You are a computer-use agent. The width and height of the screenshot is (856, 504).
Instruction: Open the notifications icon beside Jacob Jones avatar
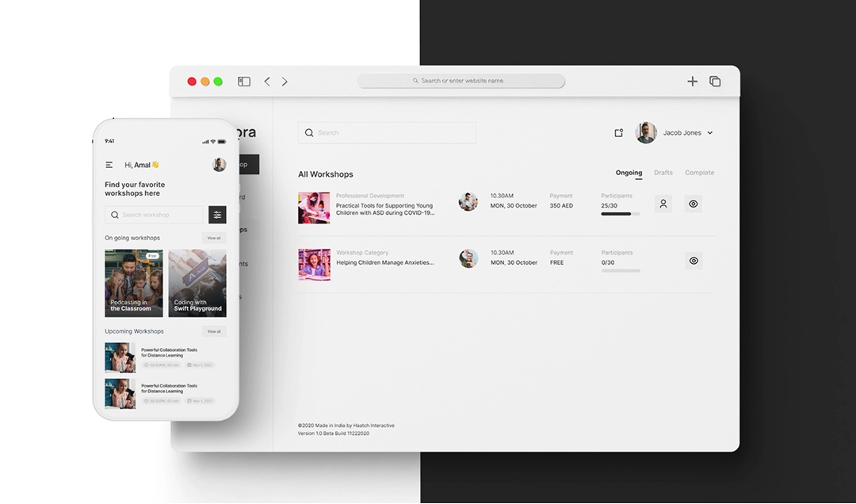pyautogui.click(x=618, y=132)
